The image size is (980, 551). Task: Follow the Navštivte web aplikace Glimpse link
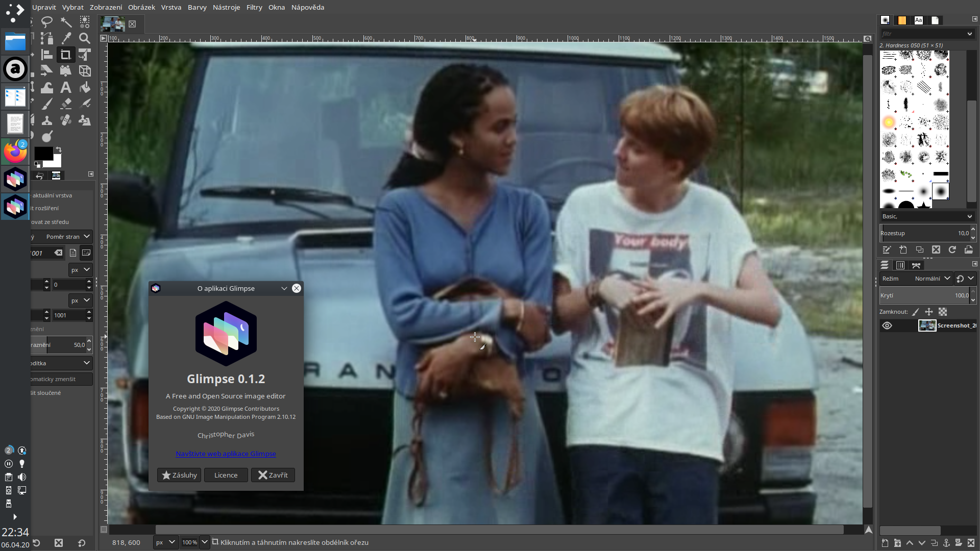(226, 454)
